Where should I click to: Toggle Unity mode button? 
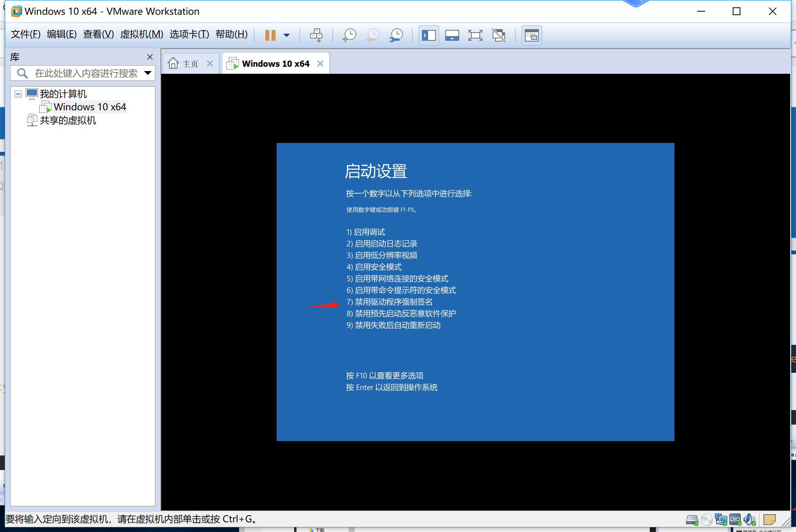(499, 35)
